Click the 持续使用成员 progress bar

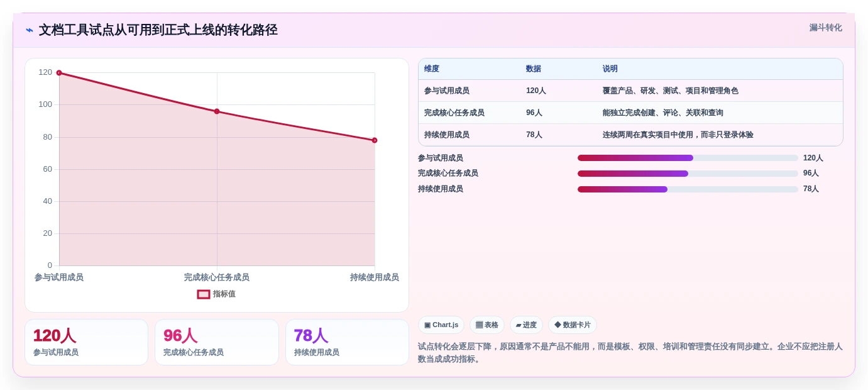(688, 189)
